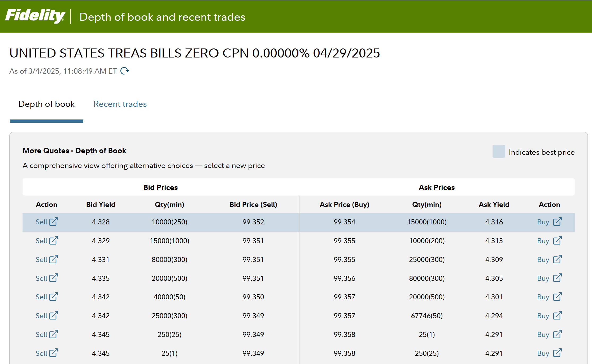Select the Depth of book tab
Image resolution: width=592 pixels, height=364 pixels.
point(46,104)
